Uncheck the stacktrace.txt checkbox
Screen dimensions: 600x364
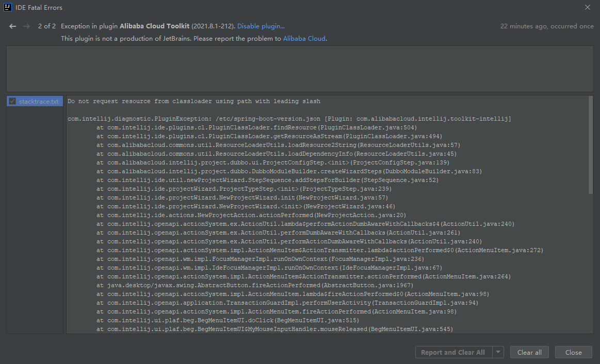point(12,101)
